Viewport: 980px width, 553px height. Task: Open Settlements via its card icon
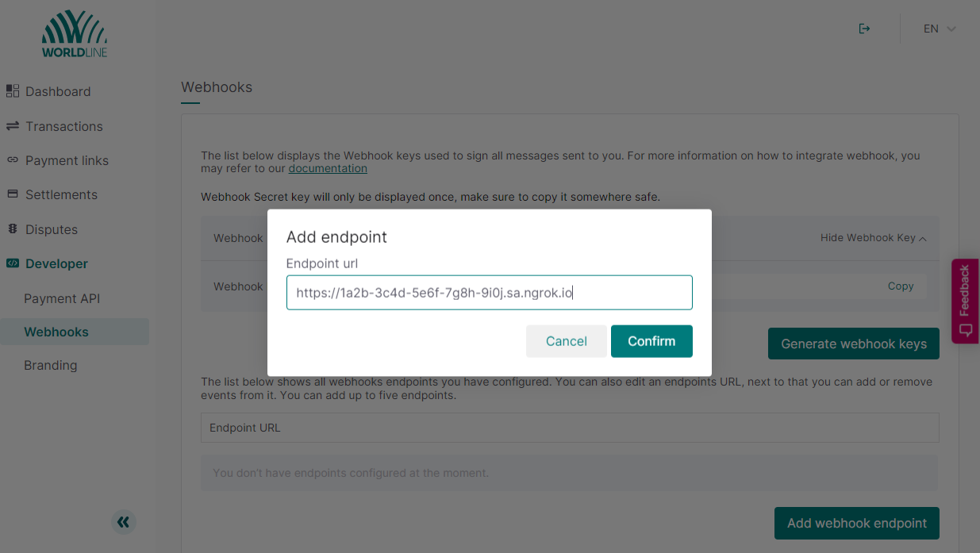coord(13,194)
